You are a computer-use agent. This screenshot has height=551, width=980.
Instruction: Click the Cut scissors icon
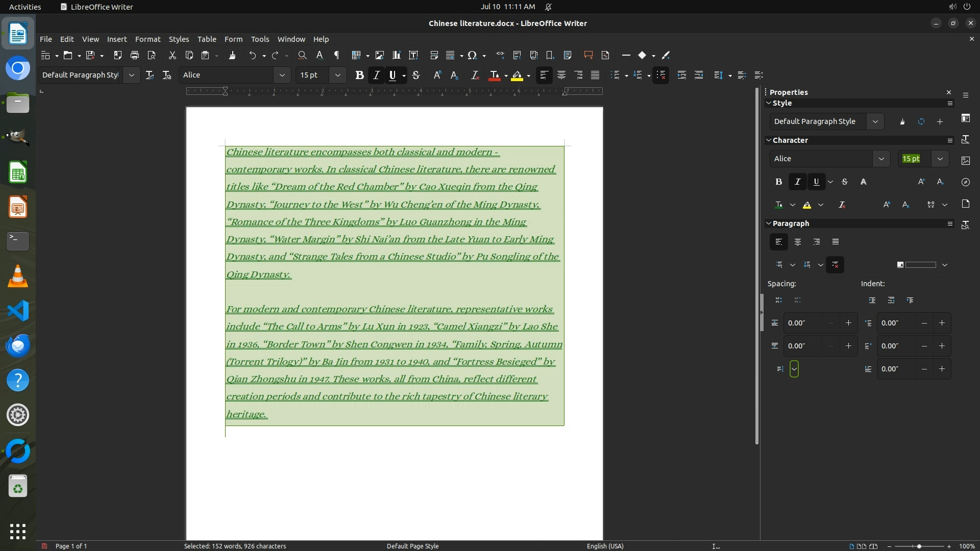point(172,55)
